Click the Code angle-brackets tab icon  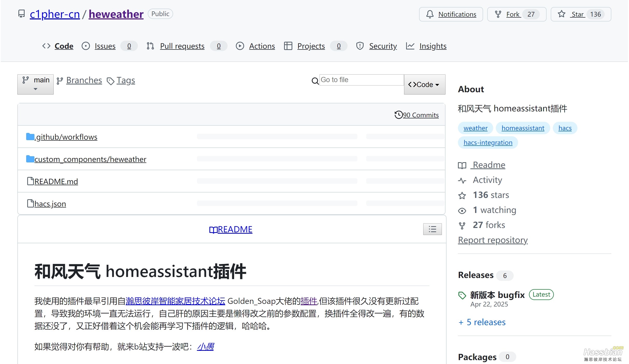point(46,46)
